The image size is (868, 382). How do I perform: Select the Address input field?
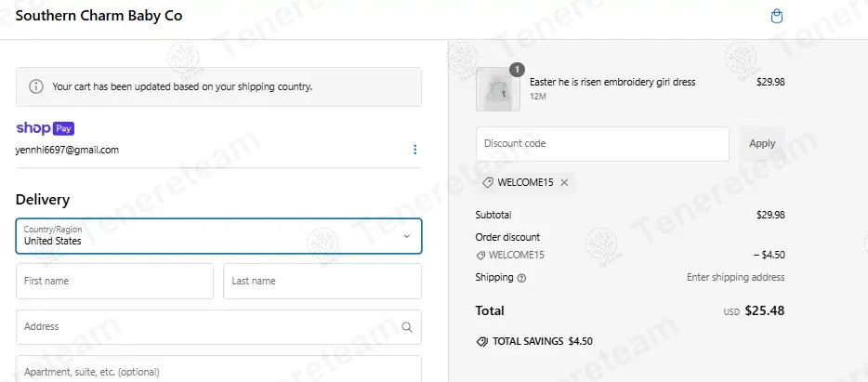click(218, 327)
